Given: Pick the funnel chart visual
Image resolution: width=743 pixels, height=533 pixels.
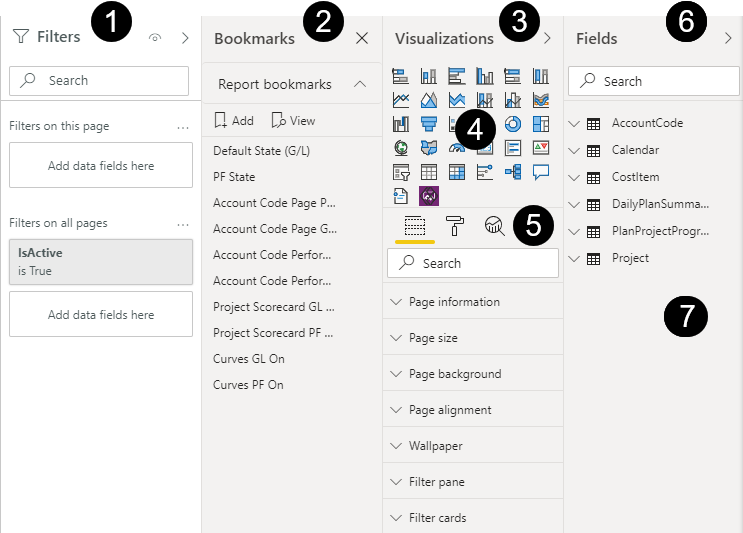Looking at the screenshot, I should (429, 124).
